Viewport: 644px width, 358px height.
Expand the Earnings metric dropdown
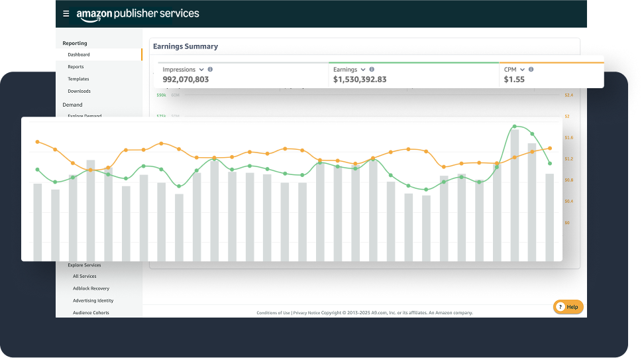pyautogui.click(x=362, y=70)
